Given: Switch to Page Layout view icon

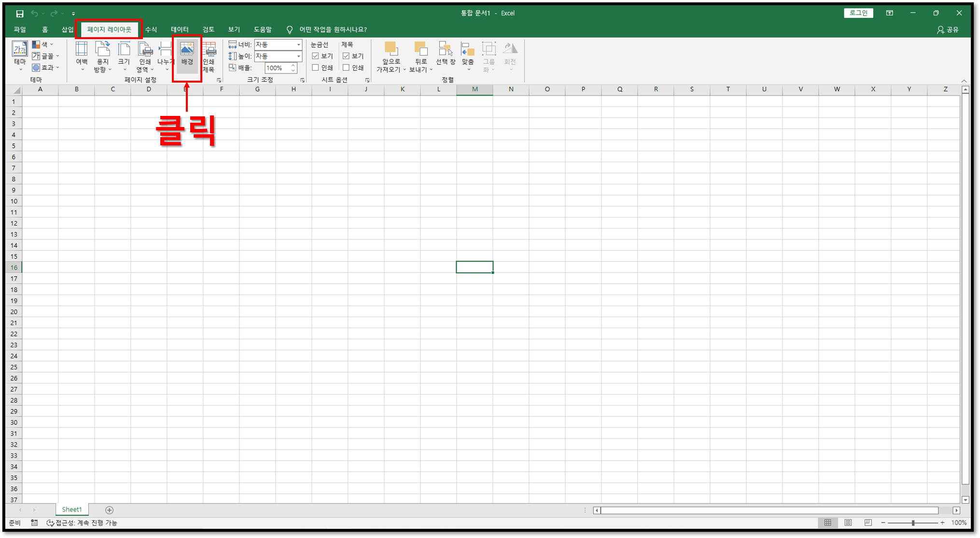Looking at the screenshot, I should point(848,523).
